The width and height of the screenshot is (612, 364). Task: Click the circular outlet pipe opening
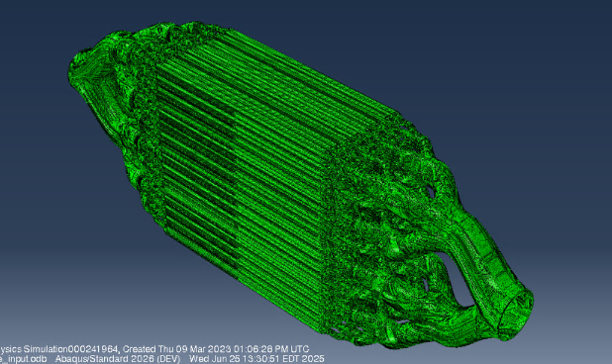(x=516, y=312)
